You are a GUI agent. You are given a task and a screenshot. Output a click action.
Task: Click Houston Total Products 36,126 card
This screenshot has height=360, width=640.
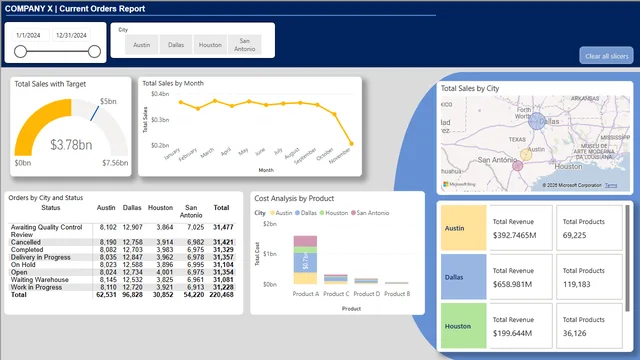pyautogui.click(x=589, y=326)
